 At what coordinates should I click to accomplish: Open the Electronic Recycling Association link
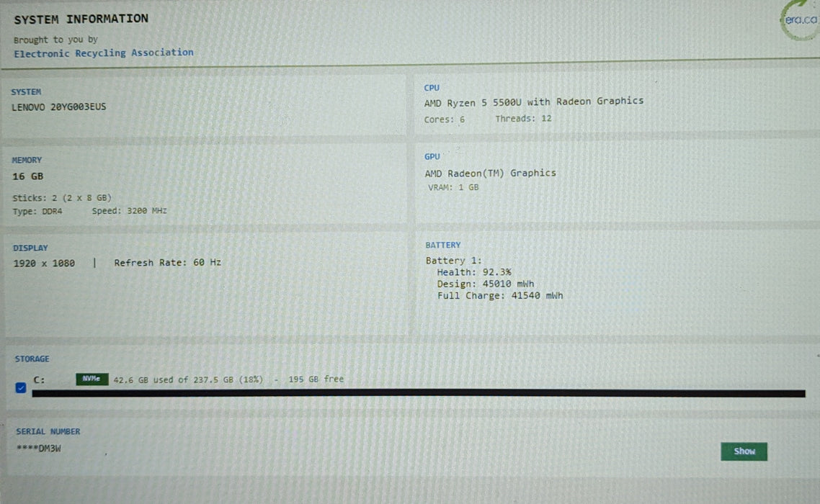tap(104, 53)
